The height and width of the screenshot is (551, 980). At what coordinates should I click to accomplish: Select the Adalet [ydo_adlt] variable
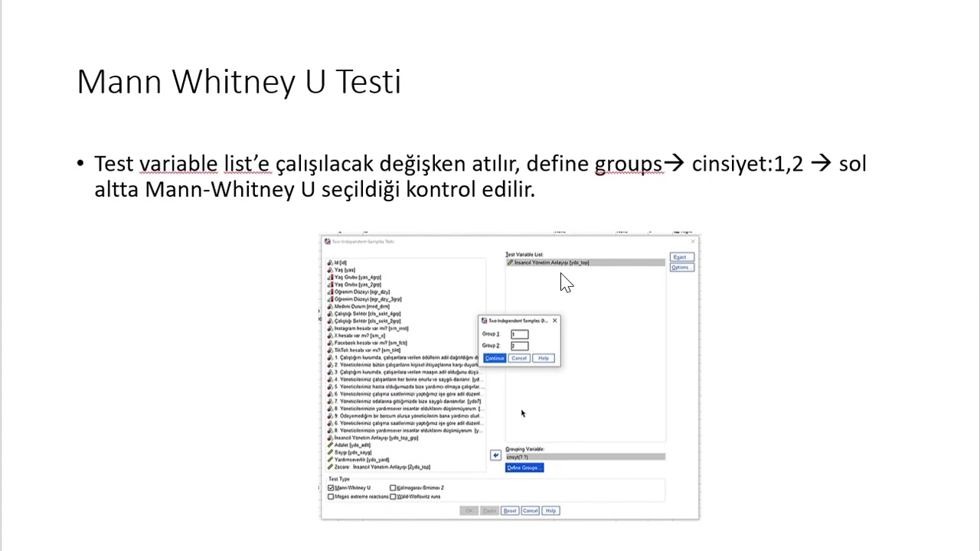coord(349,445)
